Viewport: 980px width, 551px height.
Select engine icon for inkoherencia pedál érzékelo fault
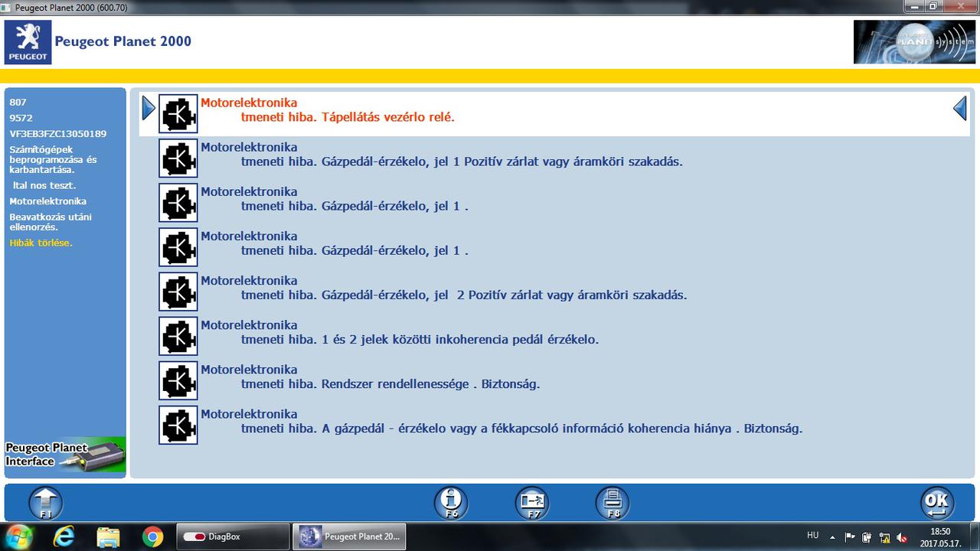point(178,336)
